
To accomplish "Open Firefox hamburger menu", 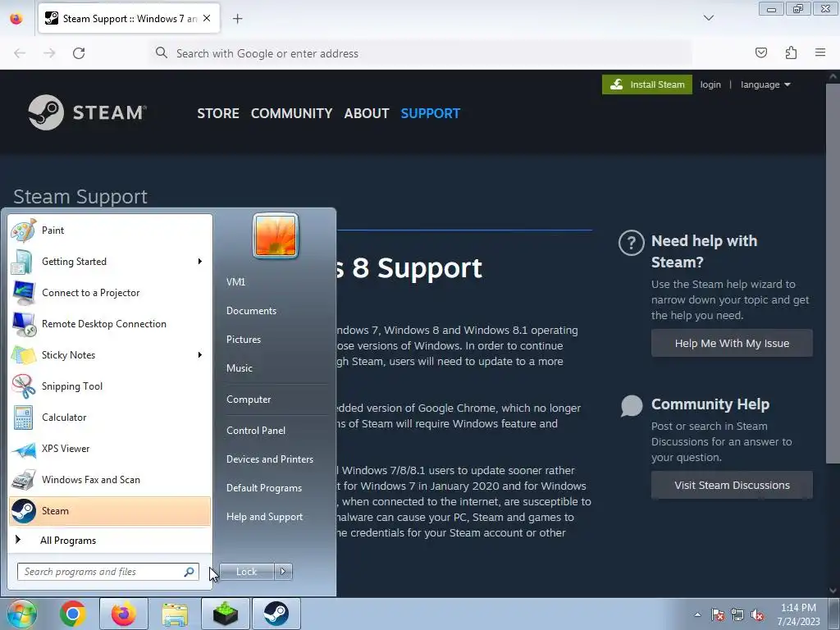I will coord(820,52).
